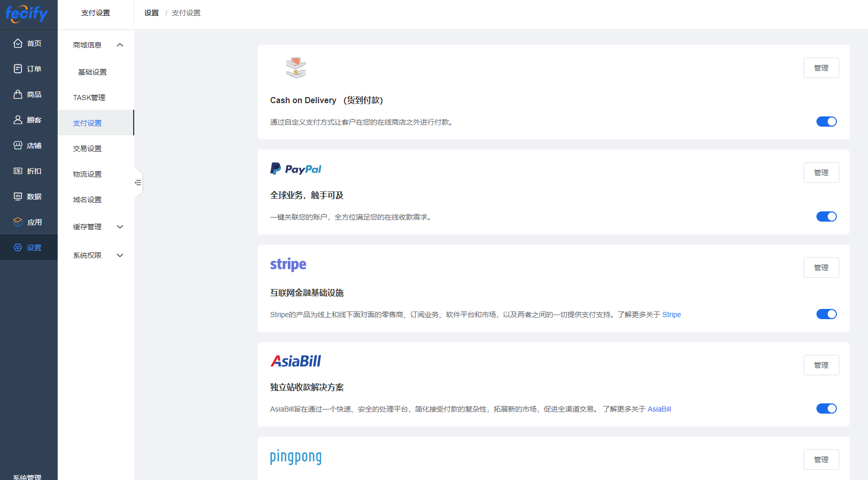Expand the 缓存管理 section chevron
This screenshot has height=480, width=868.
click(x=120, y=227)
